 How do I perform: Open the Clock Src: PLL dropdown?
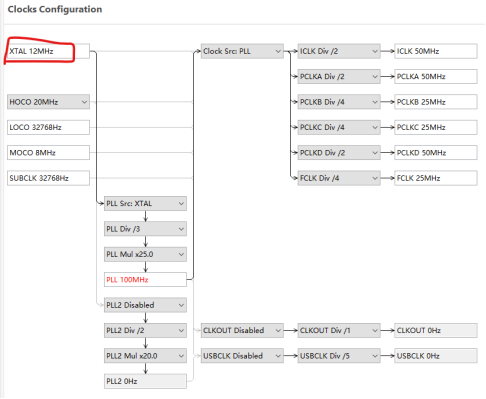click(242, 51)
